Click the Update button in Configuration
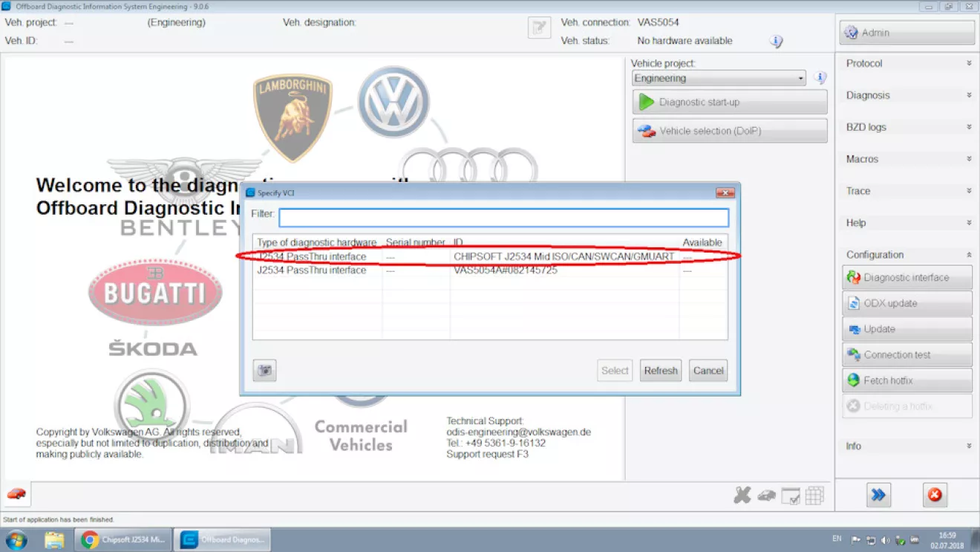Image resolution: width=980 pixels, height=552 pixels. [x=907, y=329]
